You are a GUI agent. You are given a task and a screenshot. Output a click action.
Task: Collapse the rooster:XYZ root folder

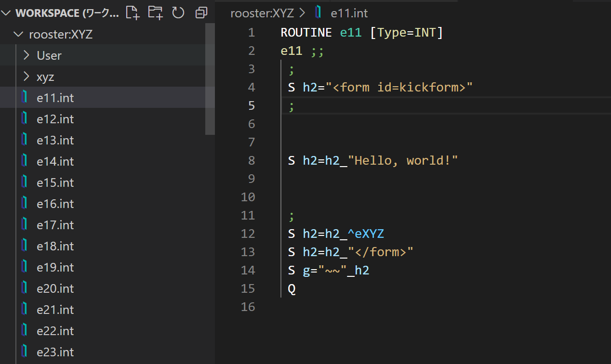19,34
